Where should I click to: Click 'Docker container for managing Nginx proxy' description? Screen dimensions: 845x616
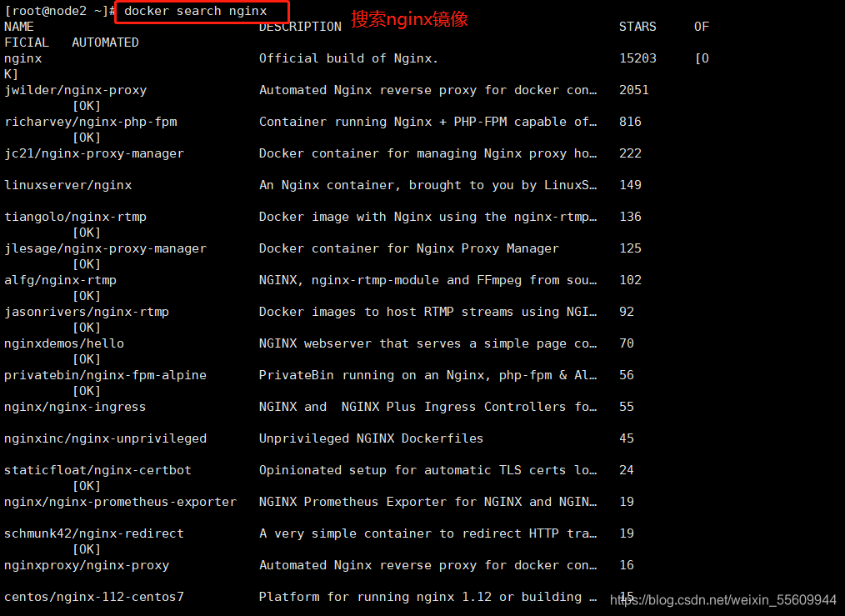pyautogui.click(x=427, y=153)
